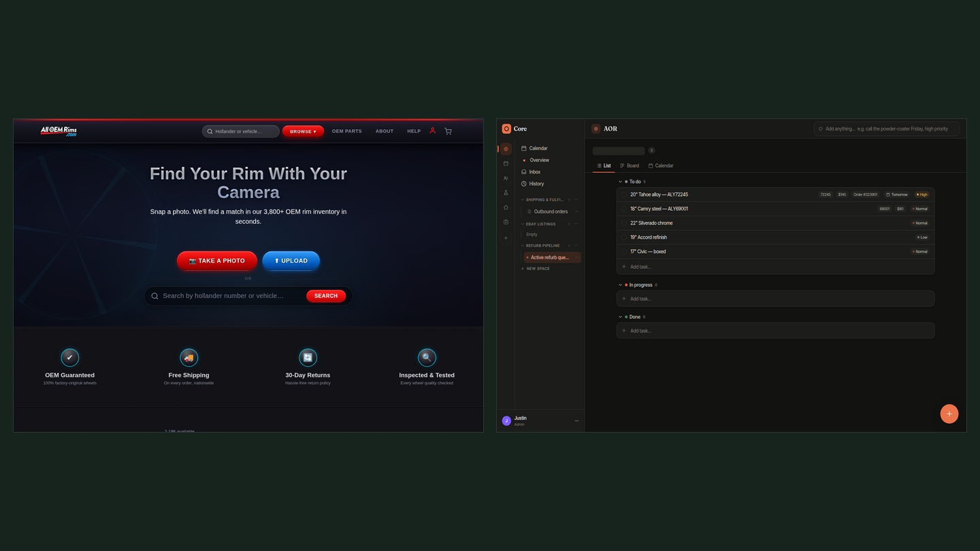
Task: Click the 30-Day Returns badge icon
Action: coord(308,357)
